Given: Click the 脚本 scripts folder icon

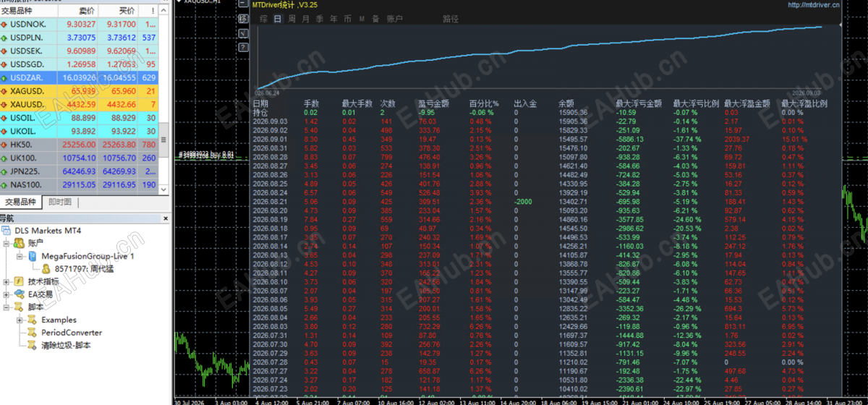Looking at the screenshot, I should pos(19,307).
